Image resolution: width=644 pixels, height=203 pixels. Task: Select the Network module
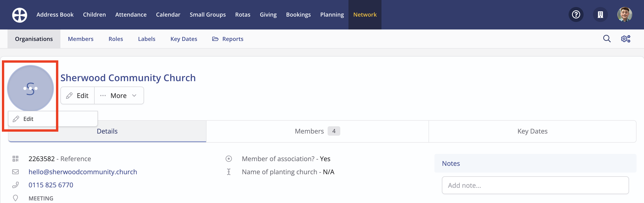click(365, 14)
